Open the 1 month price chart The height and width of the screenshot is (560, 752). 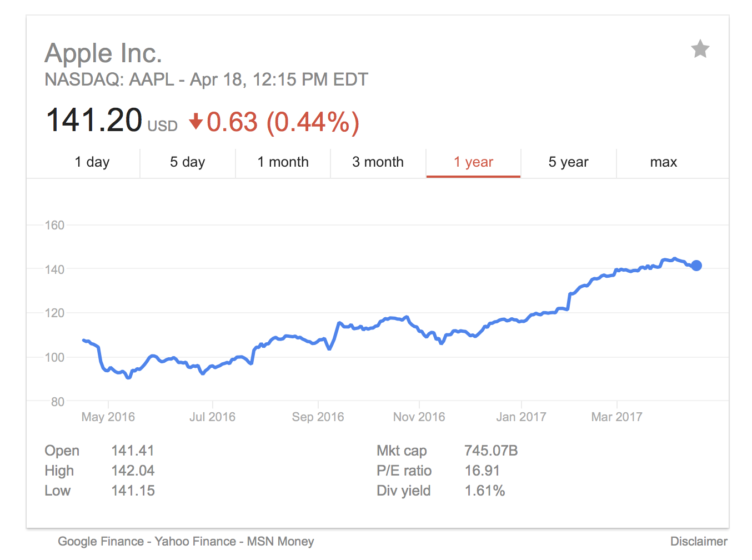tap(283, 162)
